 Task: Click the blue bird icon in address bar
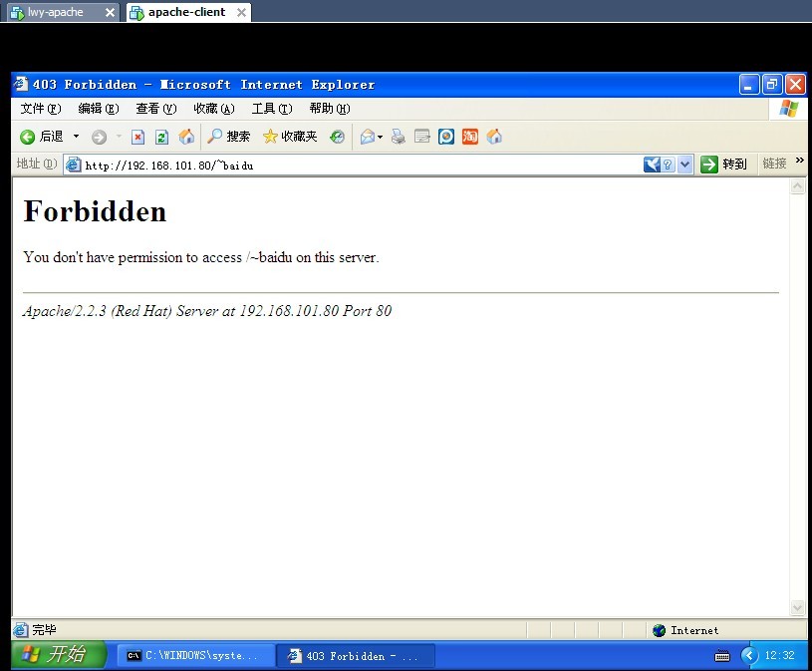coord(652,165)
